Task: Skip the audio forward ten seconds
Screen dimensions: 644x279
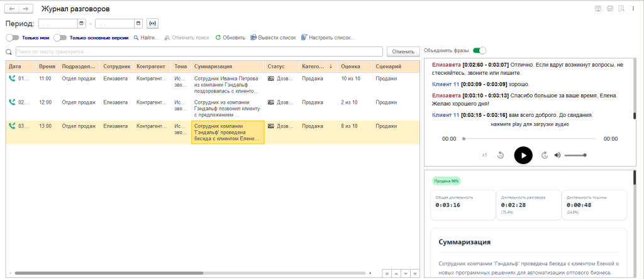Action: click(545, 155)
